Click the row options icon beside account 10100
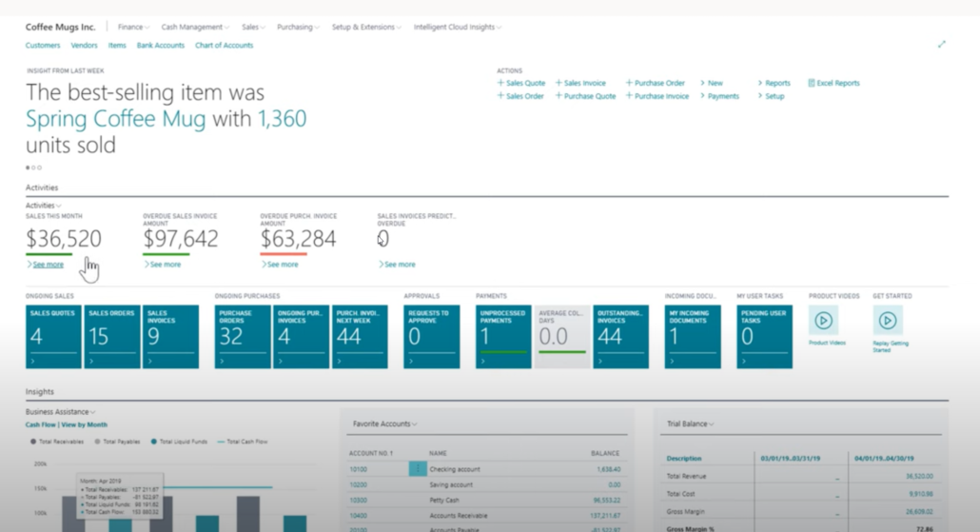 pyautogui.click(x=418, y=469)
